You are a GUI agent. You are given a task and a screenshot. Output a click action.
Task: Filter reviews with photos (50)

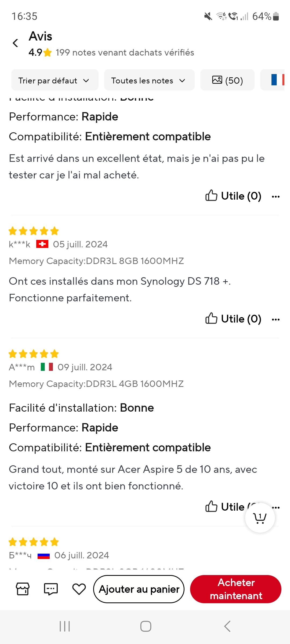(227, 80)
